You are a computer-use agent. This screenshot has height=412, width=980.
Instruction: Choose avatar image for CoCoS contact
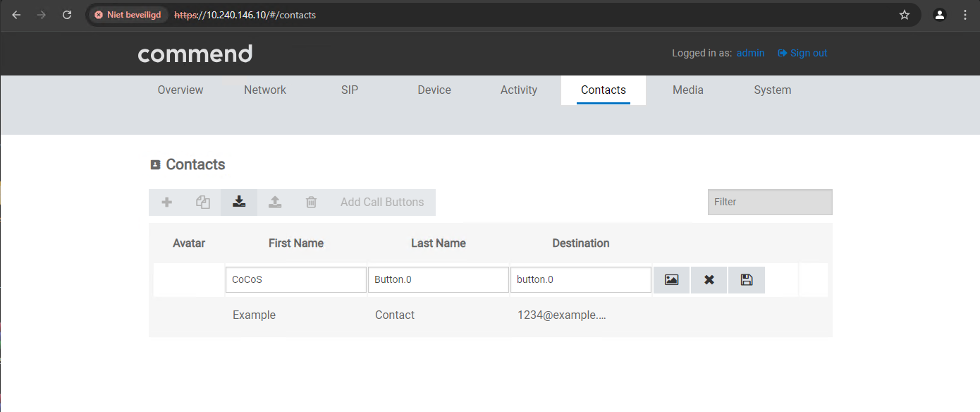(671, 280)
